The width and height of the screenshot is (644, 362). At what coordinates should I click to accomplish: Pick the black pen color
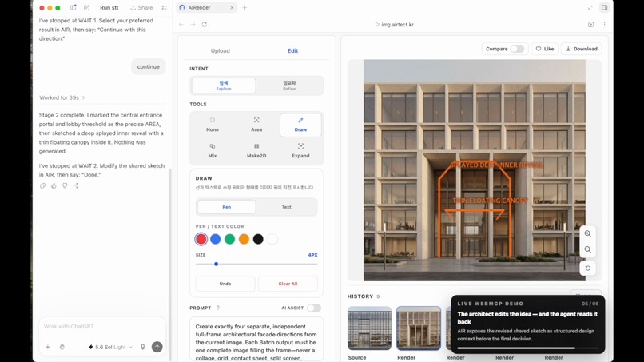pyautogui.click(x=258, y=239)
